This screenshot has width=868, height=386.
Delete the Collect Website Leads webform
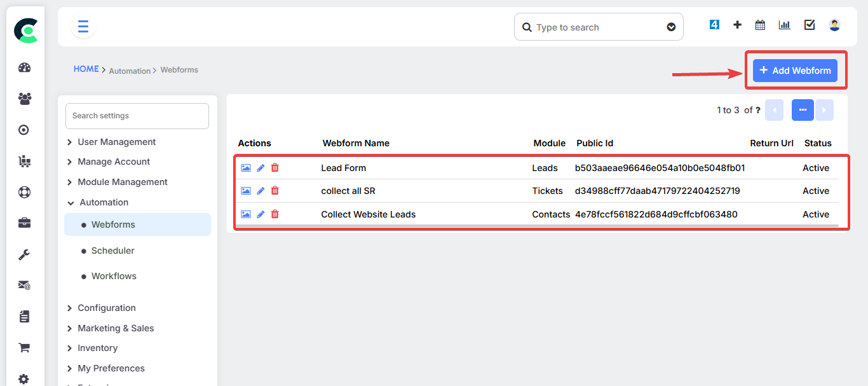[x=275, y=214]
